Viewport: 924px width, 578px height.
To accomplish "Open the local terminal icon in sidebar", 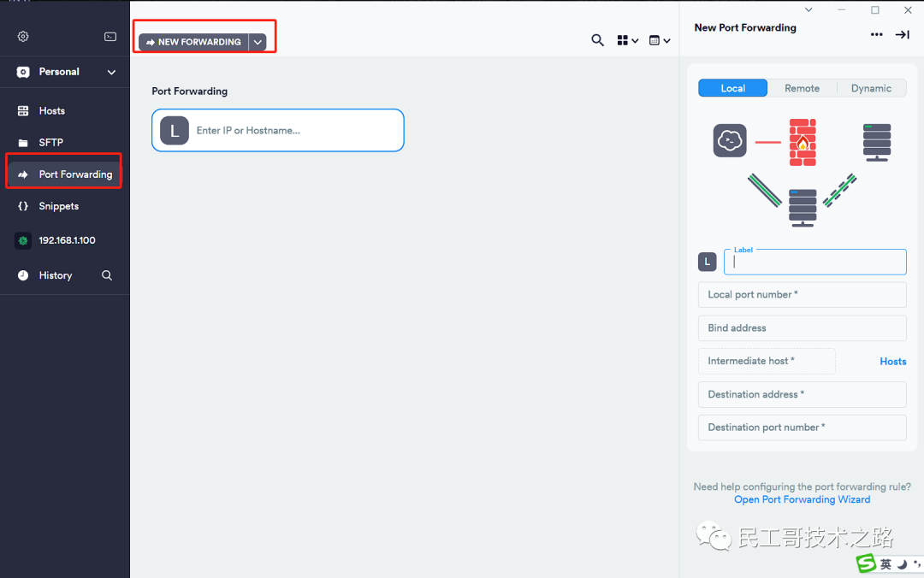I will [x=110, y=37].
